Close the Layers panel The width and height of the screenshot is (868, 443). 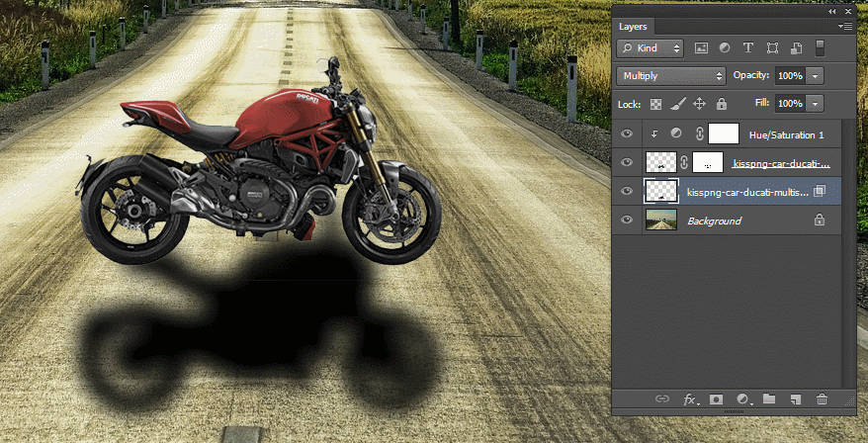[x=848, y=11]
